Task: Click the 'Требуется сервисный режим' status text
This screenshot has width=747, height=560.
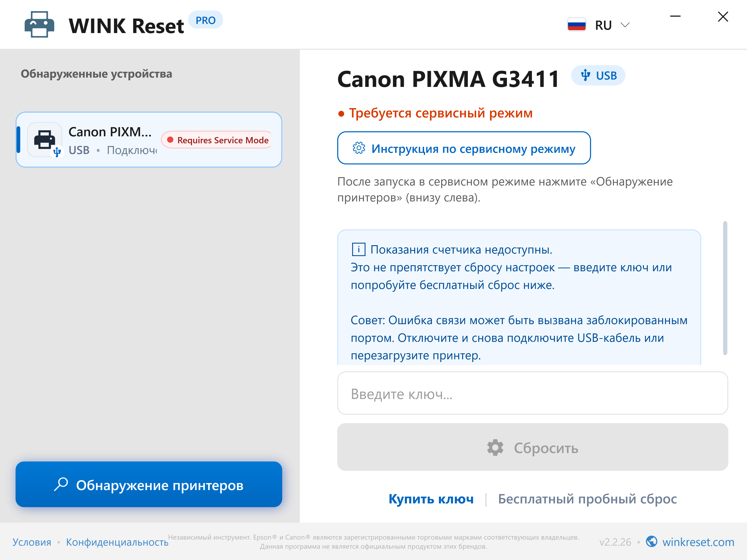Action: pyautogui.click(x=440, y=113)
